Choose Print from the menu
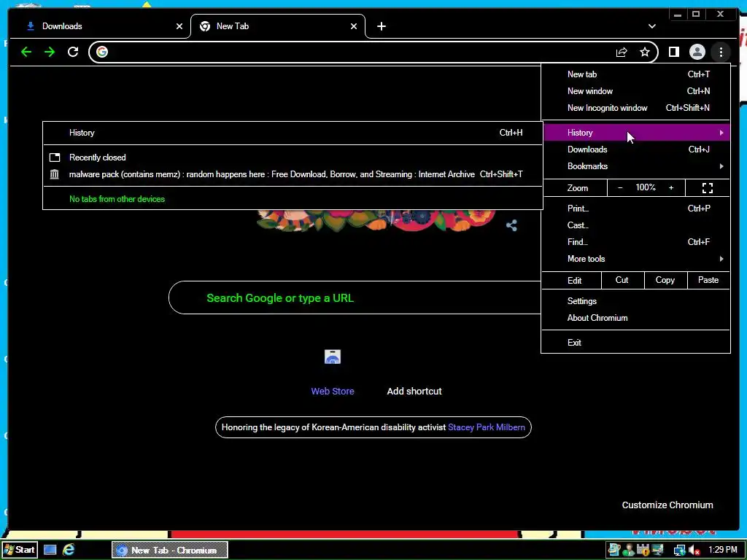The image size is (747, 560). [636, 208]
